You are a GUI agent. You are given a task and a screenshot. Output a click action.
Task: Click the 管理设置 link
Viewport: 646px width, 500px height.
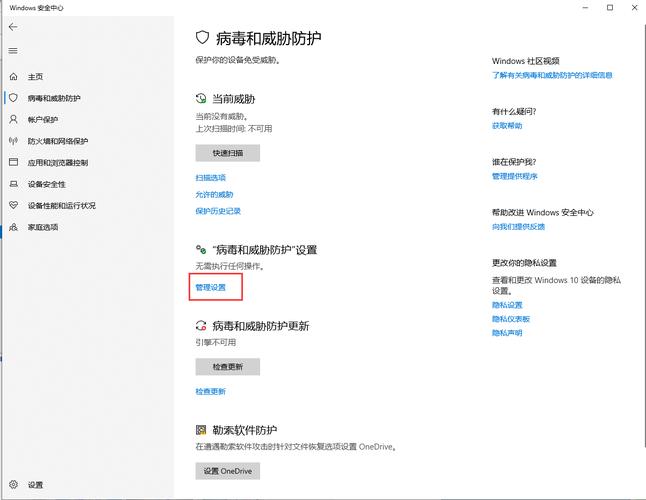click(x=211, y=287)
